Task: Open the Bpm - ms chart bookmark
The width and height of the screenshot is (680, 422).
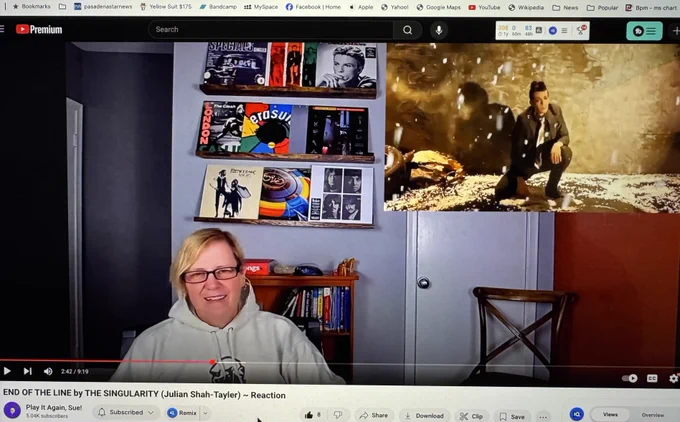Action: [651, 7]
